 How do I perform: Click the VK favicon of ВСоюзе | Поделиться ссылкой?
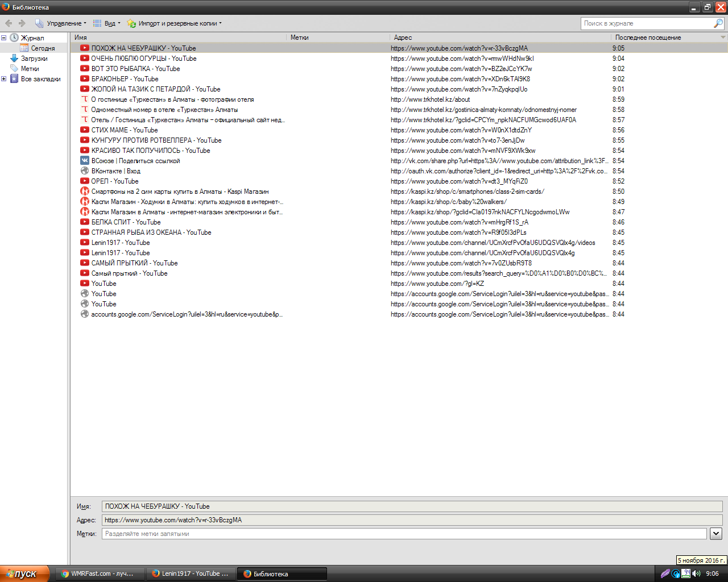85,161
